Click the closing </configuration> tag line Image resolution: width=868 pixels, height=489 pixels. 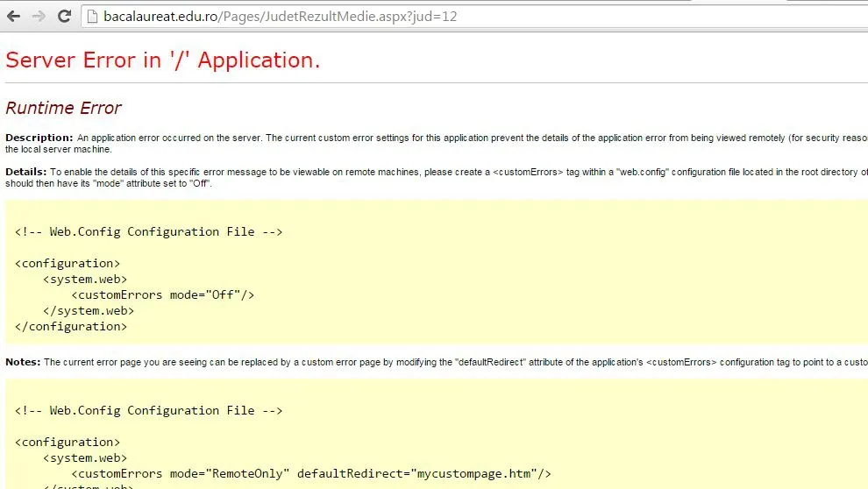tap(71, 326)
